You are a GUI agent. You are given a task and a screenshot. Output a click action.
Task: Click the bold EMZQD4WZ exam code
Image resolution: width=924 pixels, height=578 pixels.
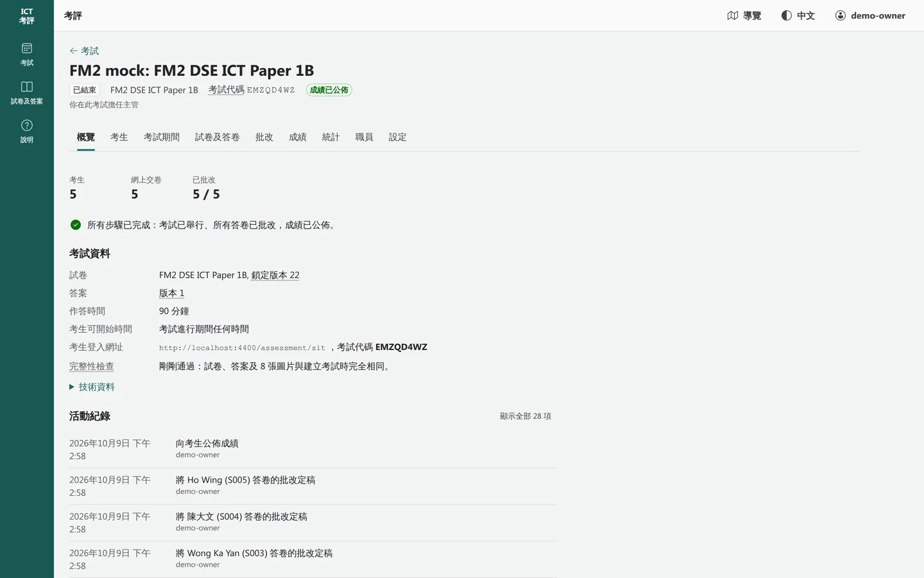click(x=402, y=347)
